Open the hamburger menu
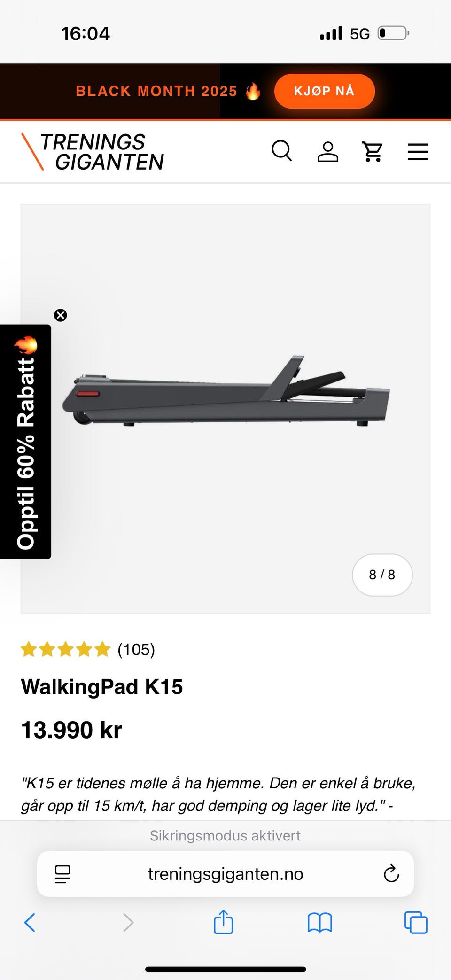Screen dimensions: 451x980 tap(418, 151)
